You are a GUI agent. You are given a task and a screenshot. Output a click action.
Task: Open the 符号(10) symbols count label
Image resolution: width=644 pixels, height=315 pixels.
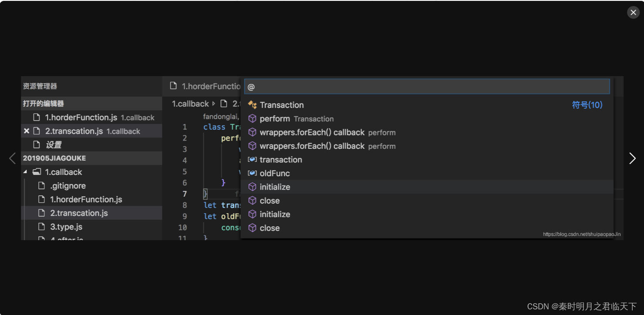tap(587, 105)
